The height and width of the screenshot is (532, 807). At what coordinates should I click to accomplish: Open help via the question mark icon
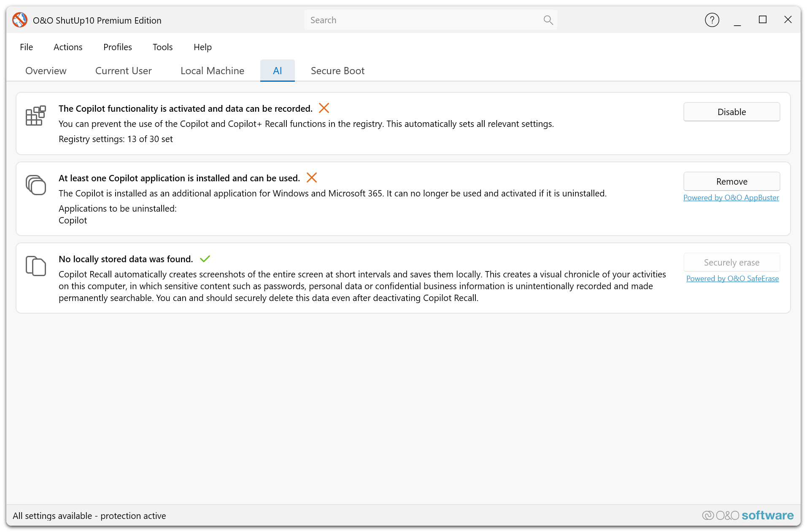coord(712,20)
